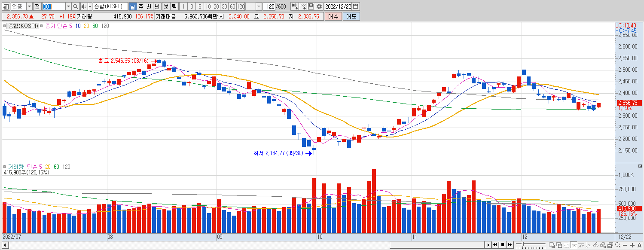The height and width of the screenshot is (250, 644).
Task: Open the calendar picker icon
Action: coord(355,6)
